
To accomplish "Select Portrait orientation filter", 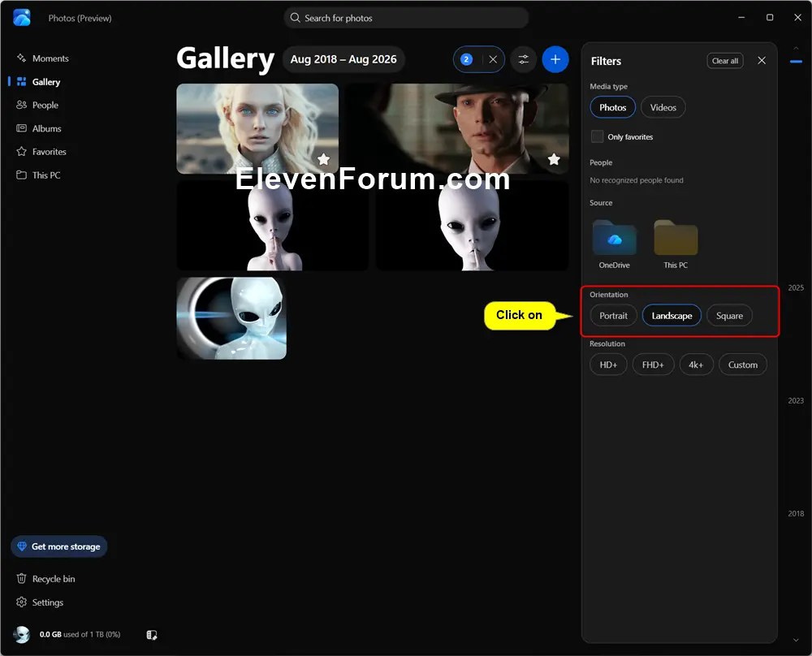I will click(x=613, y=315).
